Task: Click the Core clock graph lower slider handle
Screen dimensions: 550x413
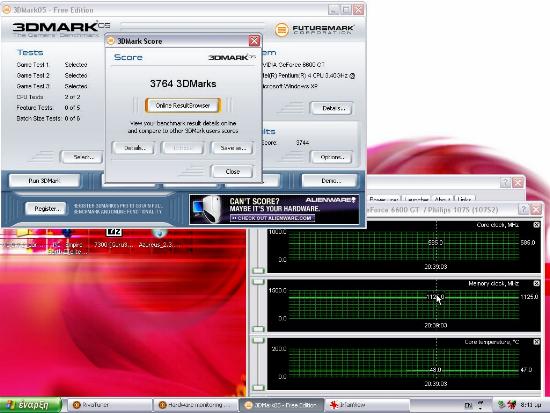Action: (259, 271)
